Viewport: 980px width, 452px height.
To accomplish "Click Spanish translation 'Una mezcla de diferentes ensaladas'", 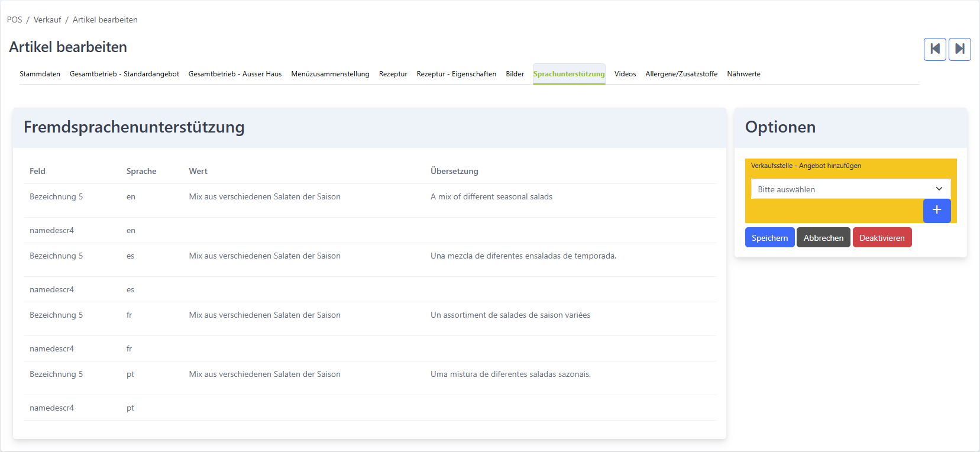I will 523,256.
